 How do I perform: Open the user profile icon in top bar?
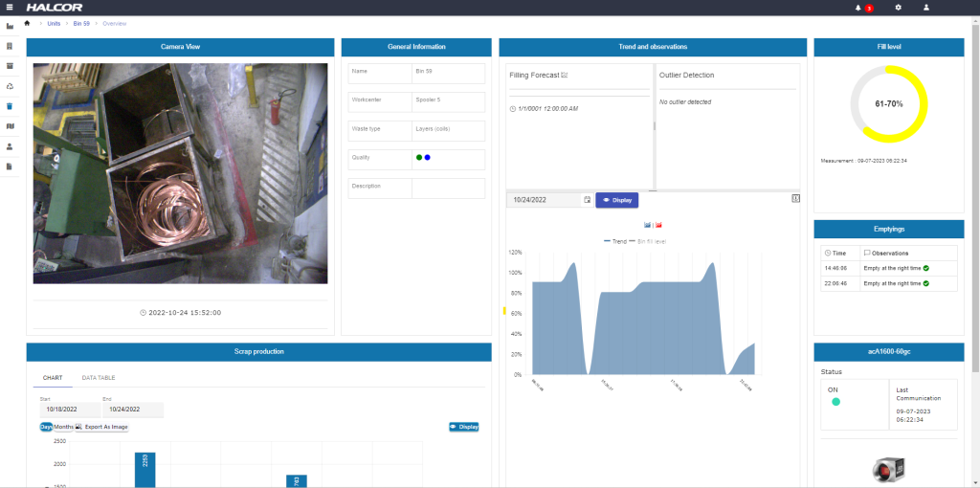(x=926, y=8)
